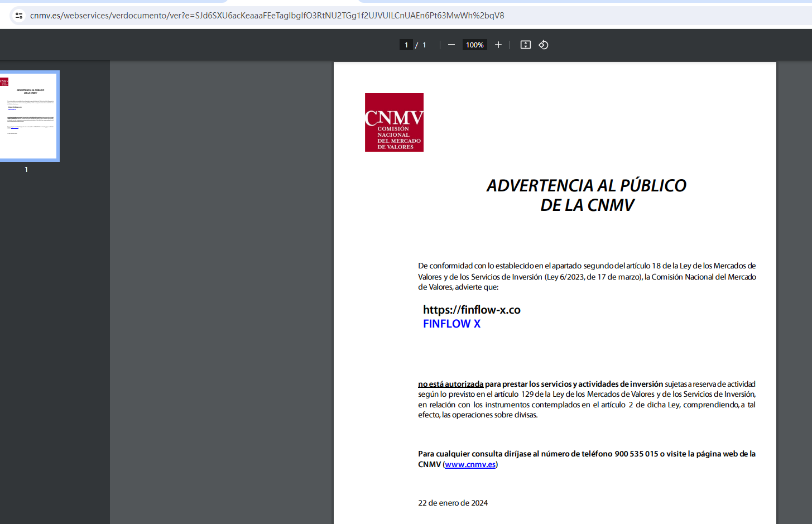This screenshot has width=812, height=524.
Task: Click the site information icon in address bar
Action: 19,16
